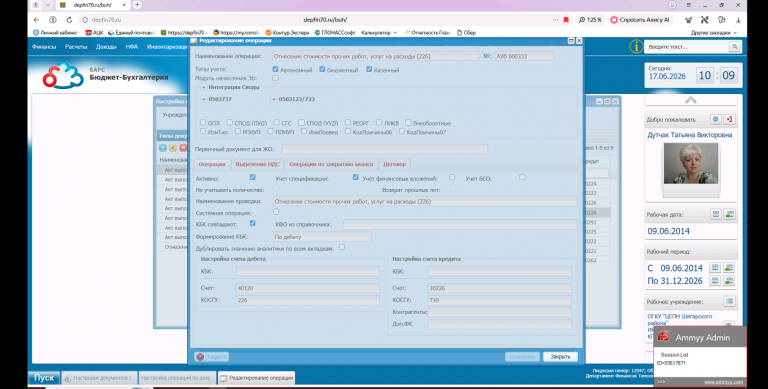This screenshot has width=768, height=389.
Task: Open the browser tab list dropdown arrow
Action: (48, 4)
